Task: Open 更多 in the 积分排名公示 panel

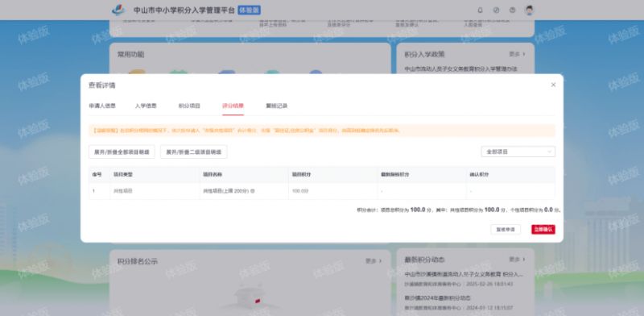Action: (374, 261)
